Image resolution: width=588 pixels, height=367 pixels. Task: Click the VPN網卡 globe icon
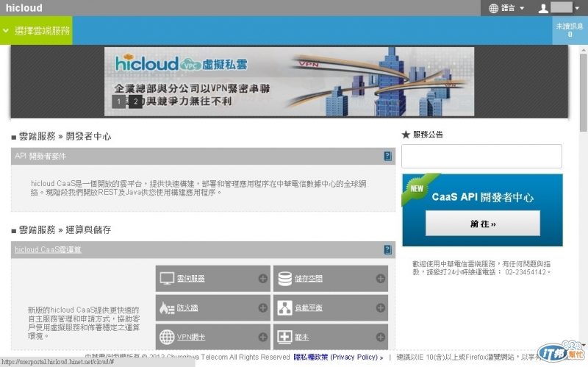tap(167, 337)
